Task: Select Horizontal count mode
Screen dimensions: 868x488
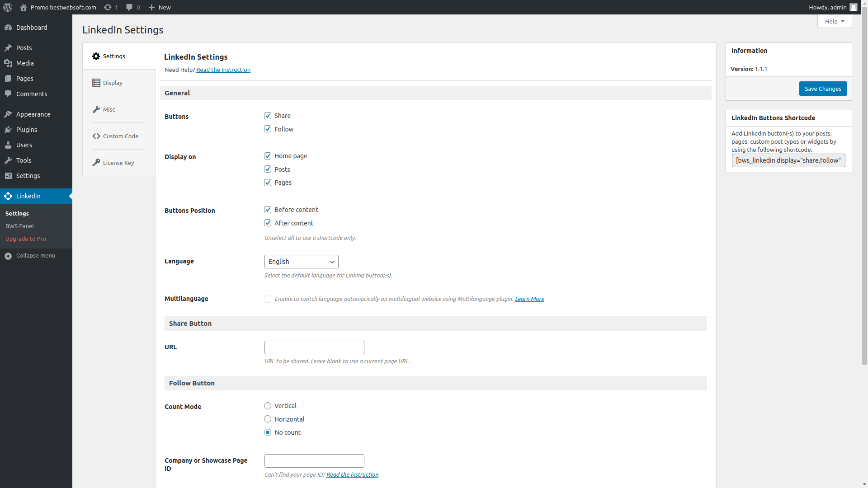Action: [268, 419]
